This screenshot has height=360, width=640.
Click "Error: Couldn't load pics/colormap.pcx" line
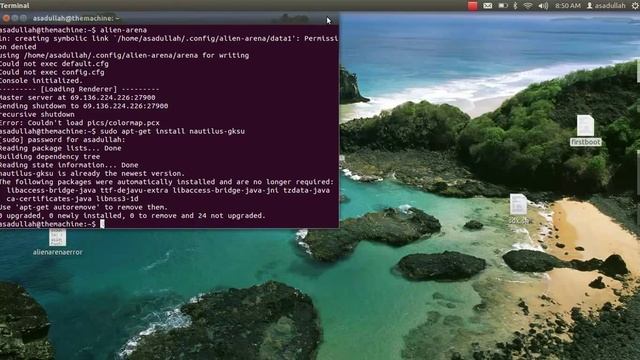point(80,123)
